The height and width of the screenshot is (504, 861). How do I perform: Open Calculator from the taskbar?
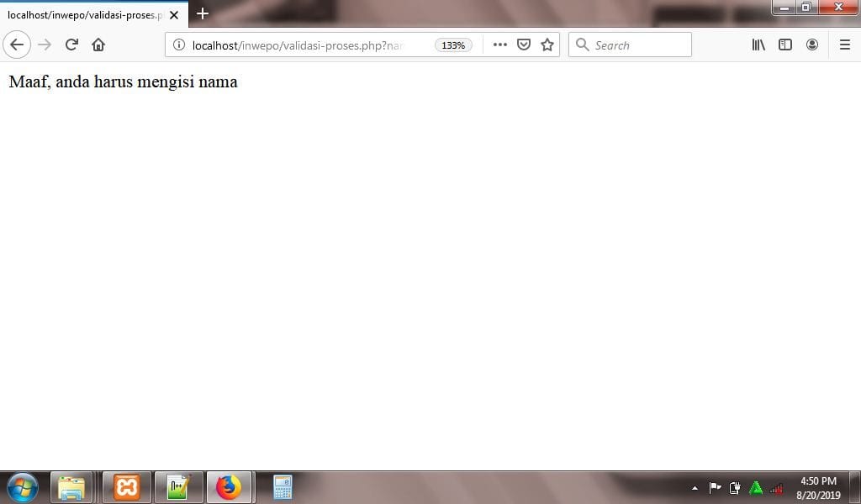(x=283, y=487)
